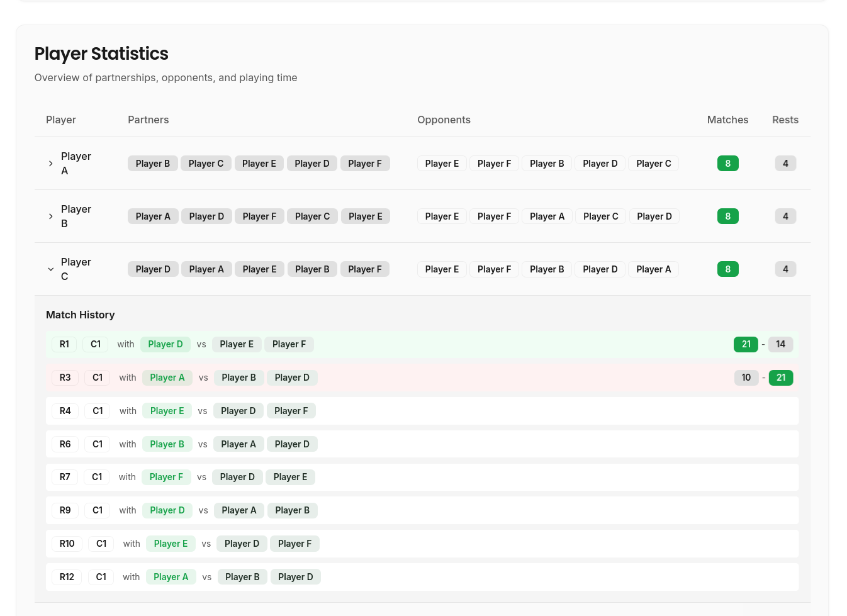
Task: Click Player B partner chip in Player A row
Action: (153, 164)
